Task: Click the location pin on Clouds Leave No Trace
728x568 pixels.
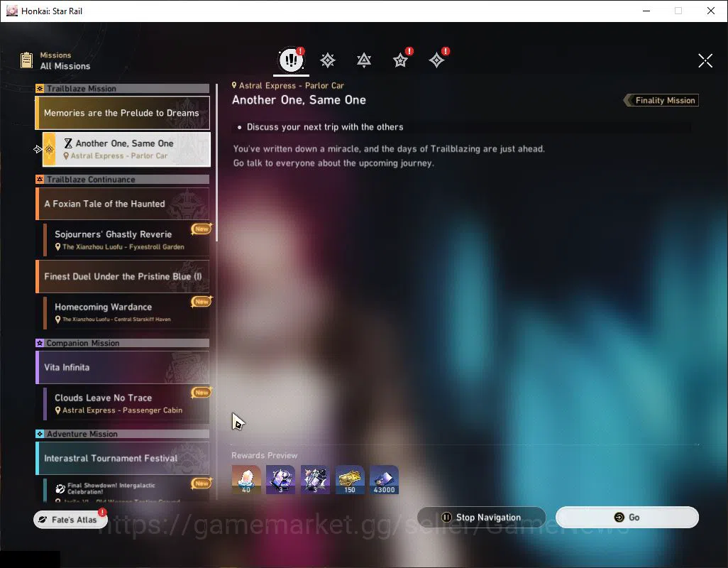Action: [58, 410]
